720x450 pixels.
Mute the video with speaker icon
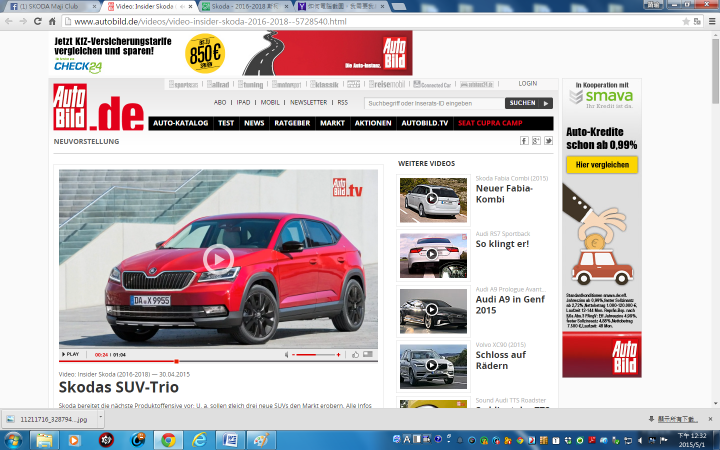[x=287, y=354]
